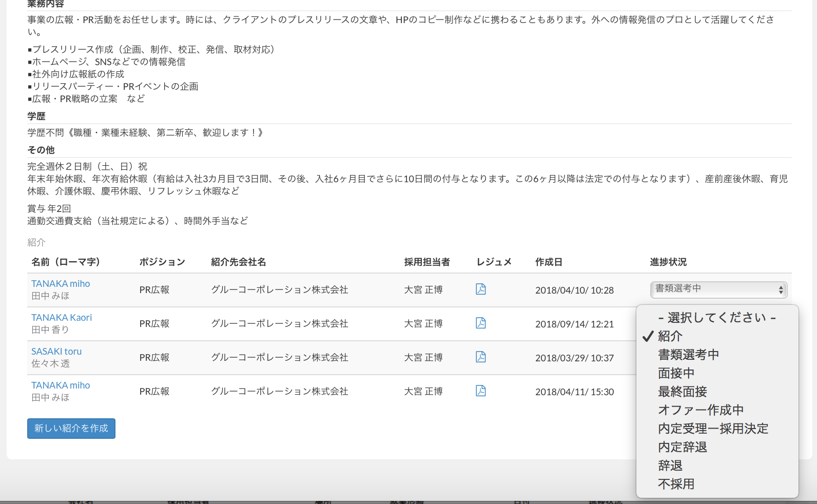
Task: Select 面接中 from the status list
Action: (676, 373)
